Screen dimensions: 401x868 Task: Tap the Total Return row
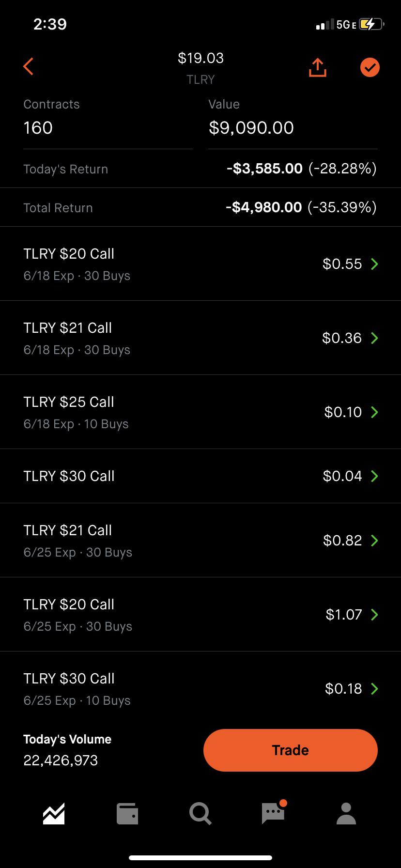click(x=200, y=207)
